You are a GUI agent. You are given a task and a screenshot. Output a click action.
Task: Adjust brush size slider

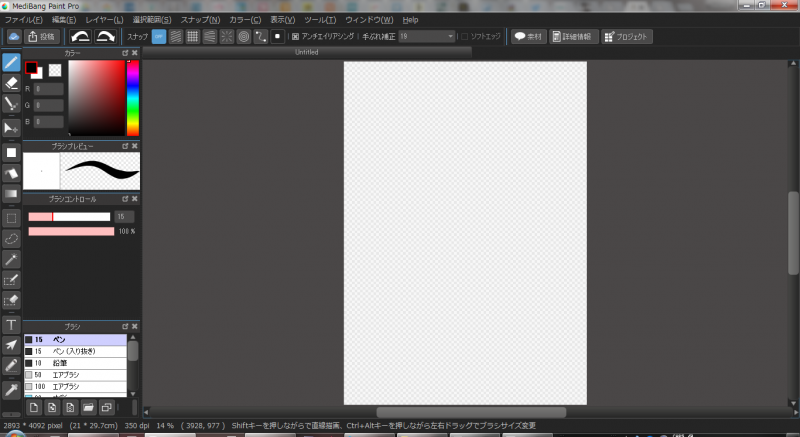pyautogui.click(x=69, y=217)
